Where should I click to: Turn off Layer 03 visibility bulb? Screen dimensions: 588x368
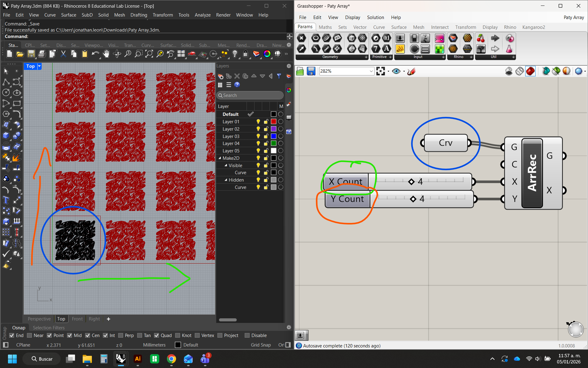tap(258, 136)
